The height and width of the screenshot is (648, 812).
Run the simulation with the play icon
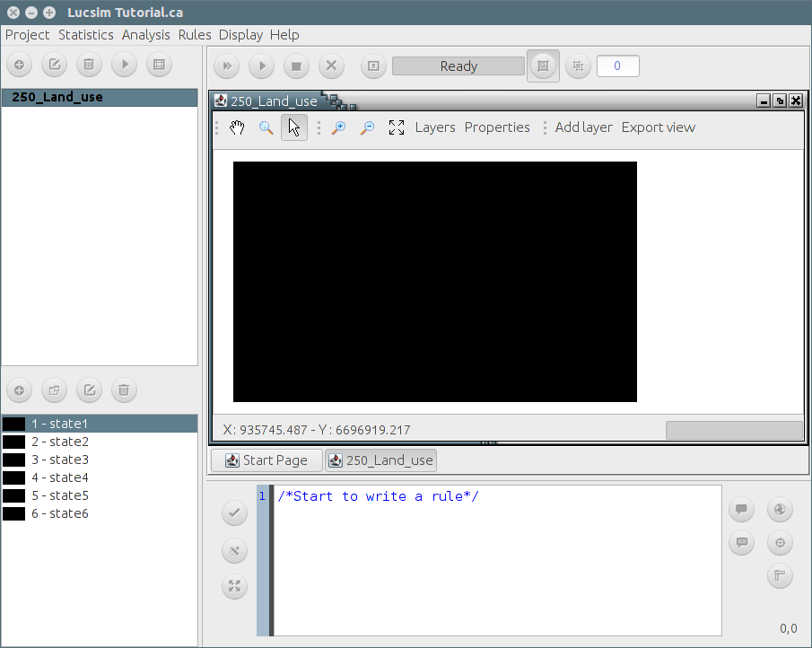[261, 66]
